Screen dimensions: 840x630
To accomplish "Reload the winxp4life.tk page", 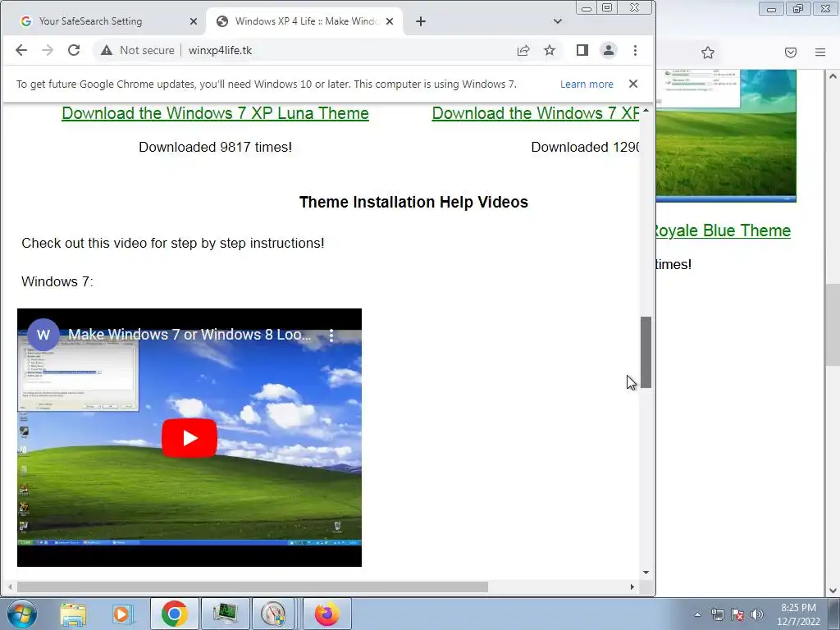I will pos(74,50).
